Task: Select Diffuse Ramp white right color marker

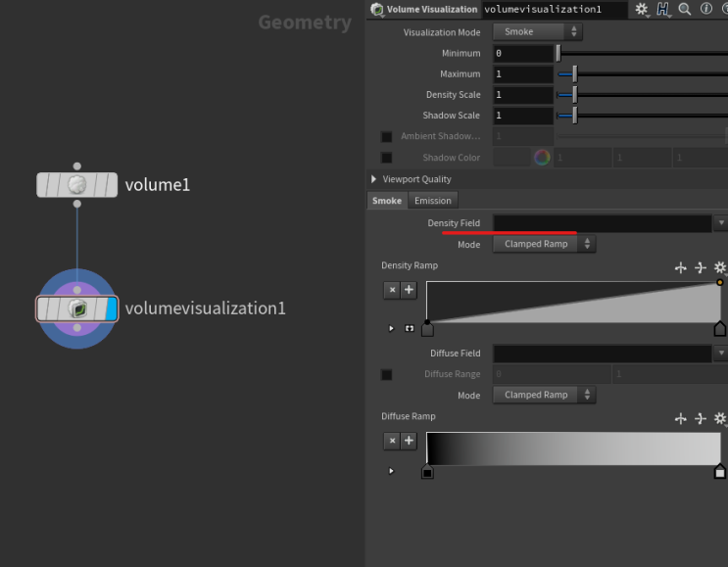Action: tap(719, 471)
